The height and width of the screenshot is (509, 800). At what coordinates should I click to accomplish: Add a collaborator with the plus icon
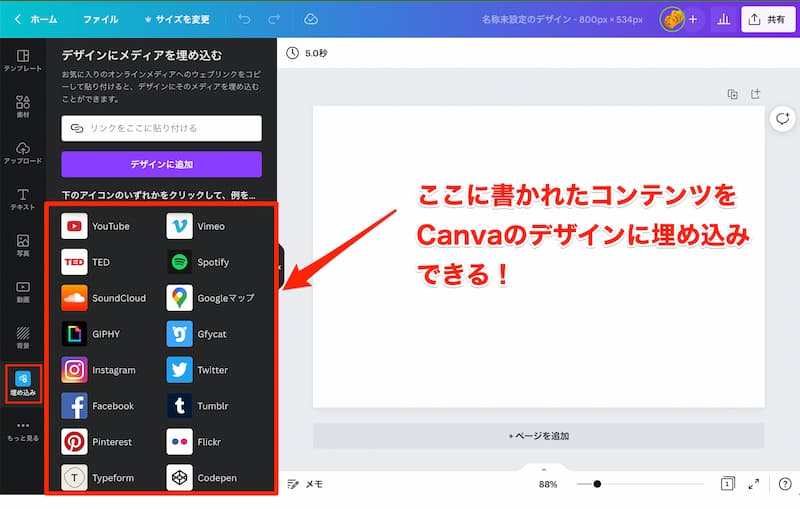click(x=693, y=19)
